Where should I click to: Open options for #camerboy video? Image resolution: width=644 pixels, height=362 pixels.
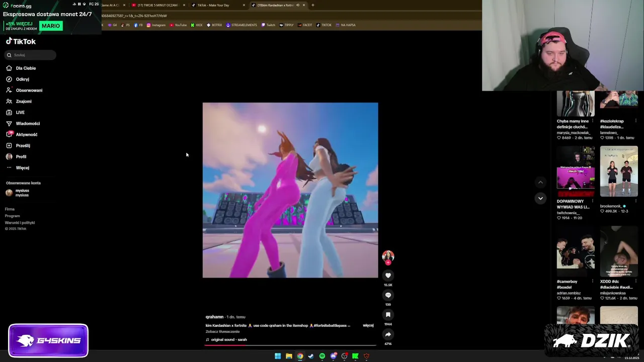pos(592,281)
